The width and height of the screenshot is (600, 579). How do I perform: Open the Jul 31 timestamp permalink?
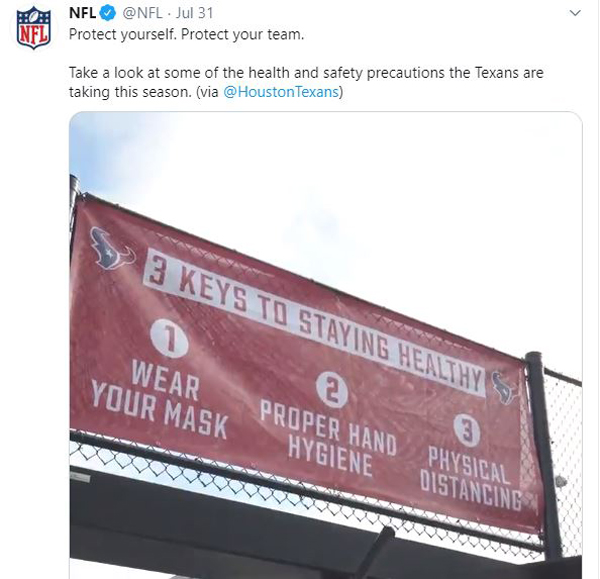(x=194, y=13)
